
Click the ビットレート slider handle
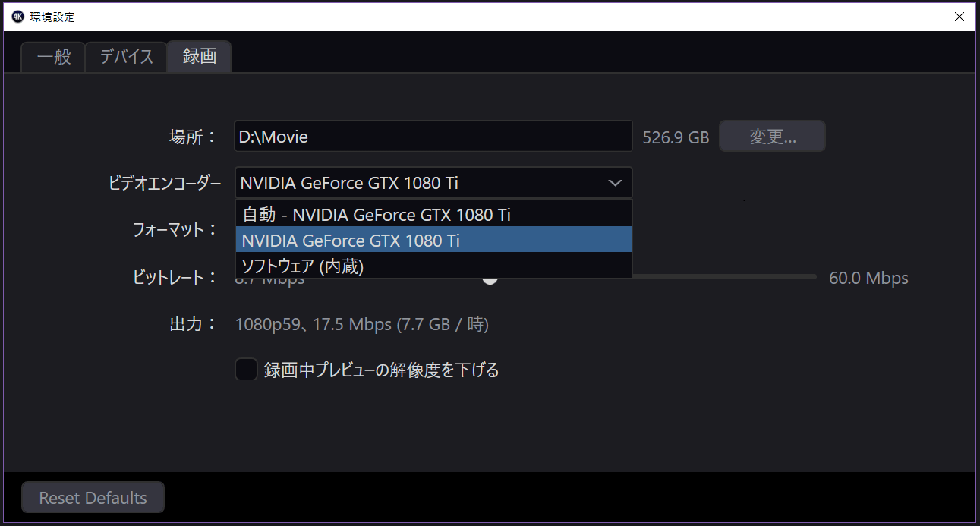490,279
